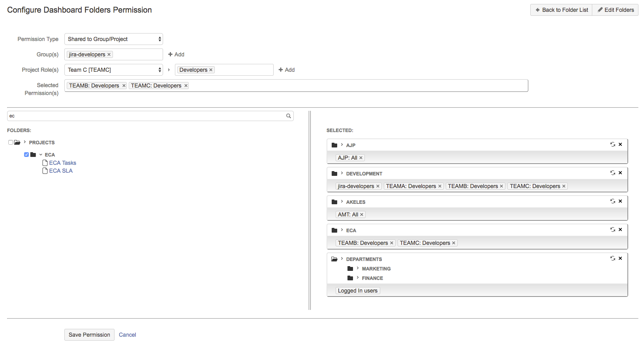This screenshot has width=644, height=345.
Task: Collapse the ECA folder tree node
Action: click(41, 155)
